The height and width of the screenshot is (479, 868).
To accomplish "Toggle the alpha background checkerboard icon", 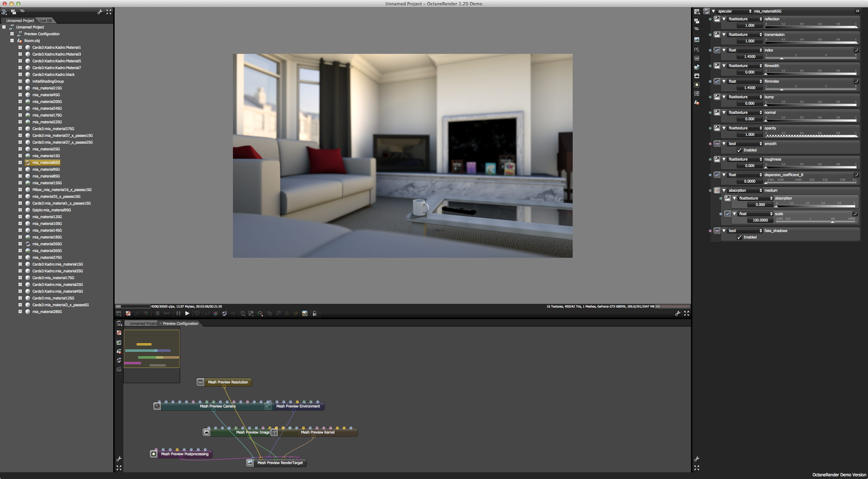I will coord(305,314).
